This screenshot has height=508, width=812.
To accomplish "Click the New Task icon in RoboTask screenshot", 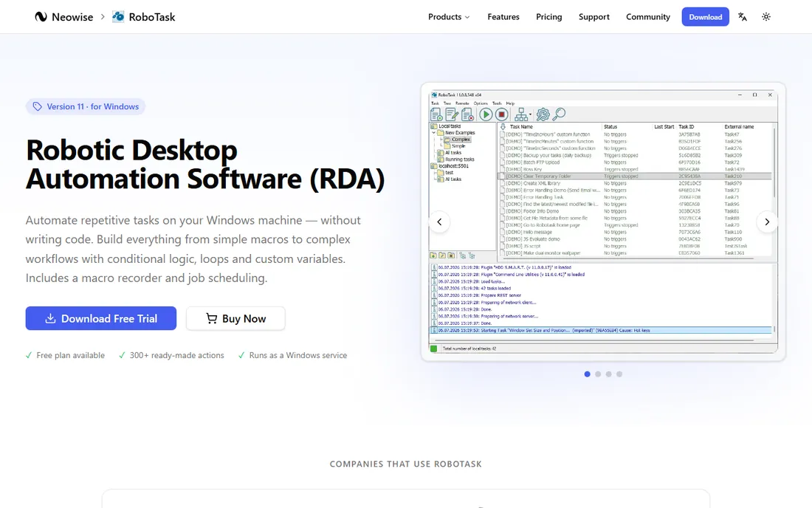I will (x=436, y=114).
